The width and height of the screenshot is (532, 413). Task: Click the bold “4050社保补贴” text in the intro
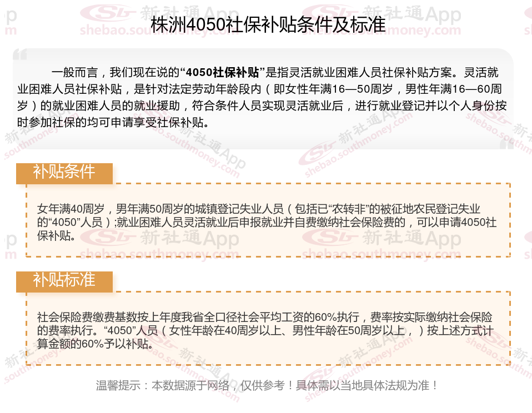pyautogui.click(x=223, y=72)
